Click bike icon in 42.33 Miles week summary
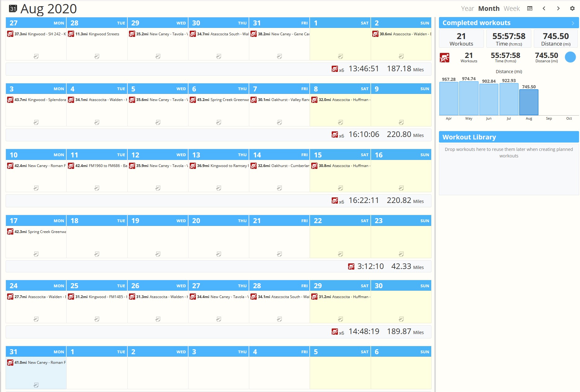Image resolution: width=580 pixels, height=392 pixels. [x=351, y=266]
